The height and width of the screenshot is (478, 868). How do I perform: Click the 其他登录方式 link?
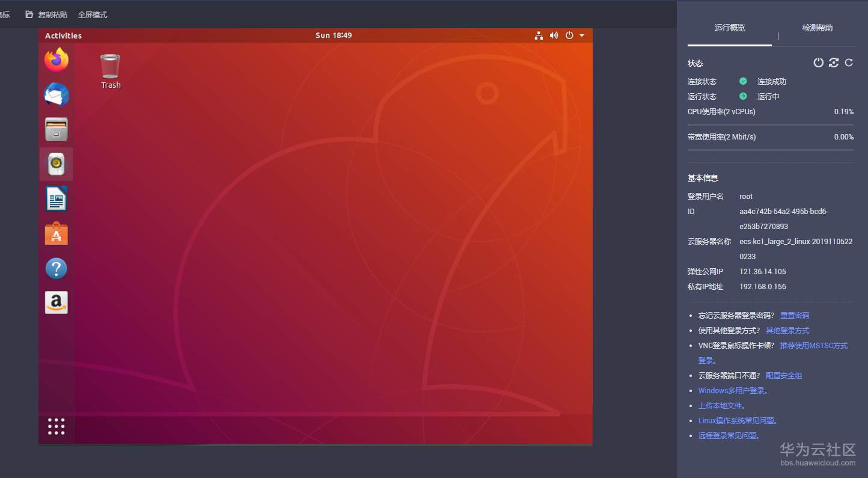click(x=787, y=330)
